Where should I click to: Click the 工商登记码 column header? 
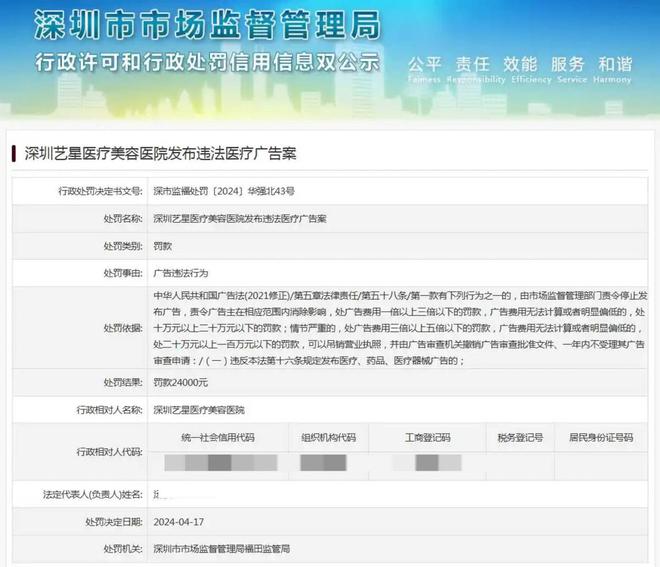(x=429, y=437)
